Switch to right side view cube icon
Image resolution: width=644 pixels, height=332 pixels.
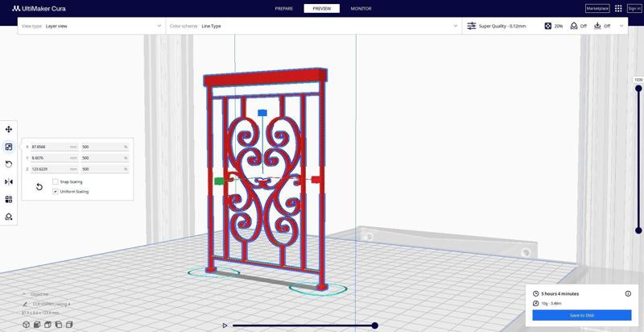69,325
